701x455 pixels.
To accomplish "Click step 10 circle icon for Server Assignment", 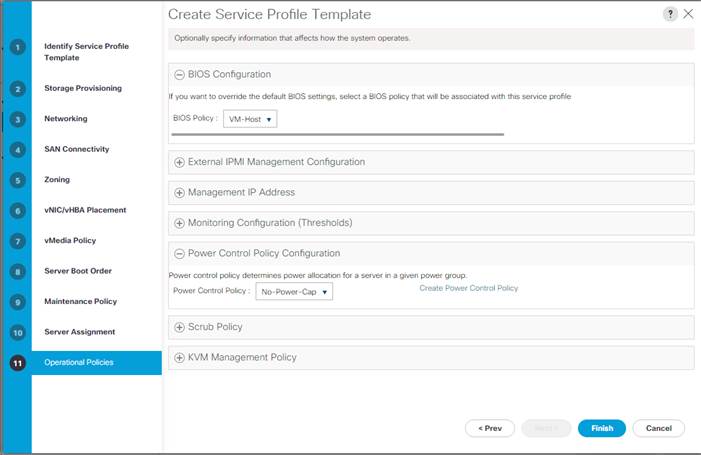I will point(18,333).
